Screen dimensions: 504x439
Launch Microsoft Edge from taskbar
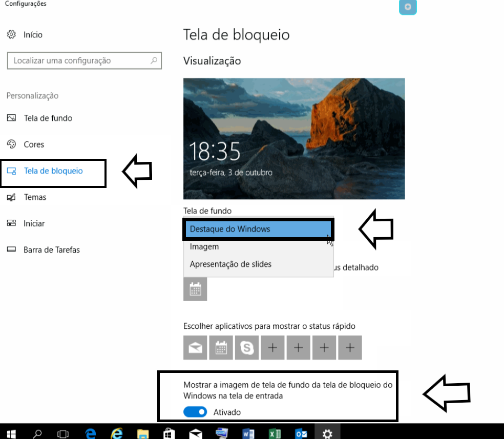pyautogui.click(x=90, y=433)
